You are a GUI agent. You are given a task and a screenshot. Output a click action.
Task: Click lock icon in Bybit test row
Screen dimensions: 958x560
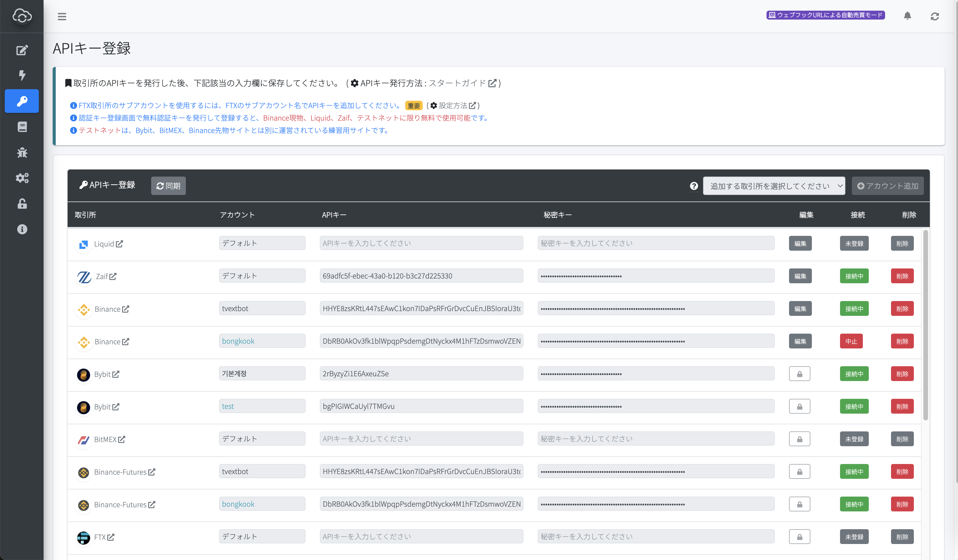799,407
